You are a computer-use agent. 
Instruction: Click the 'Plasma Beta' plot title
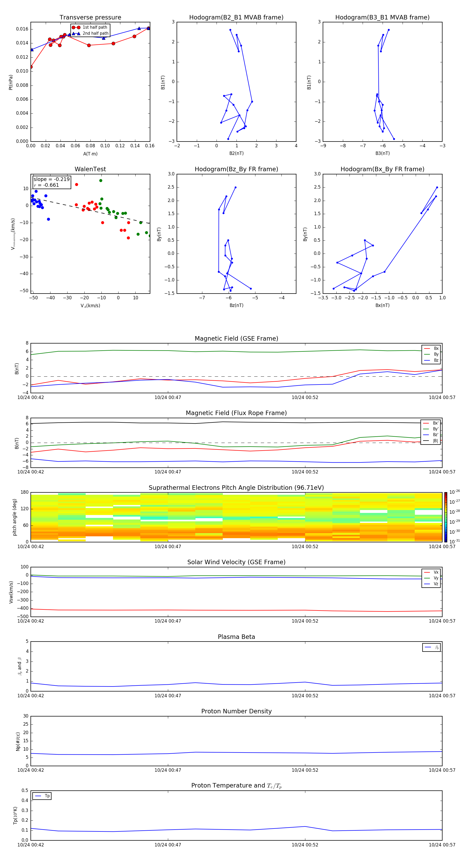(236, 637)
